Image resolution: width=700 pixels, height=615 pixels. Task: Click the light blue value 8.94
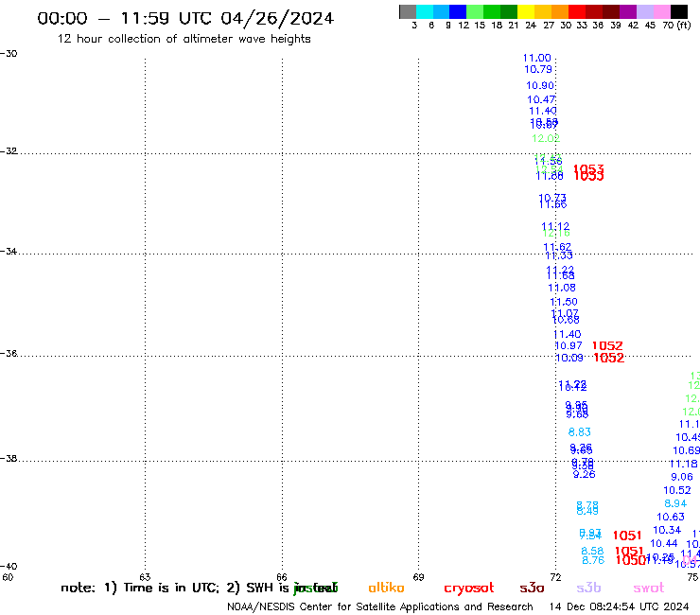[675, 503]
